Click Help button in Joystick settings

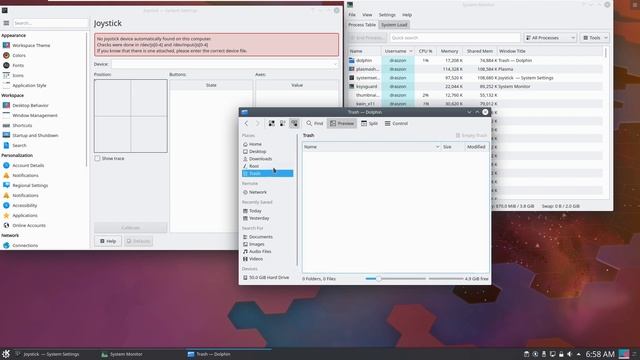[x=108, y=241]
